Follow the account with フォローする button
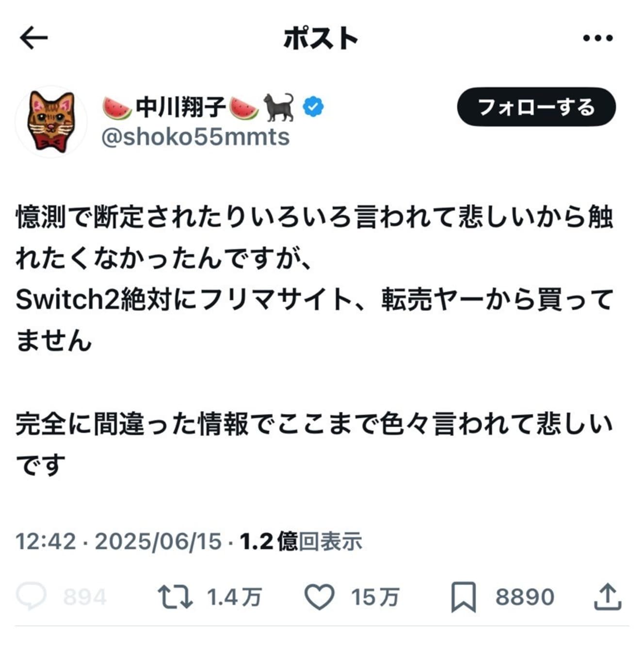This screenshot has width=644, height=647. click(536, 107)
